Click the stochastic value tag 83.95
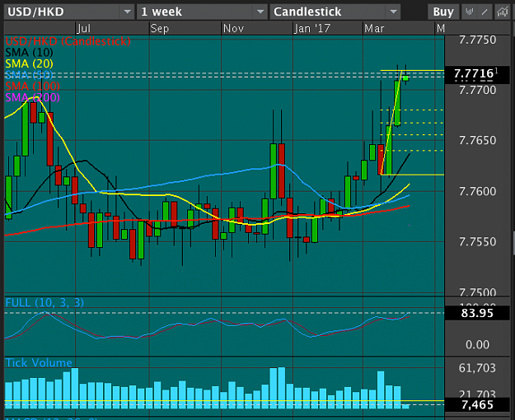The image size is (515, 420). tap(477, 313)
